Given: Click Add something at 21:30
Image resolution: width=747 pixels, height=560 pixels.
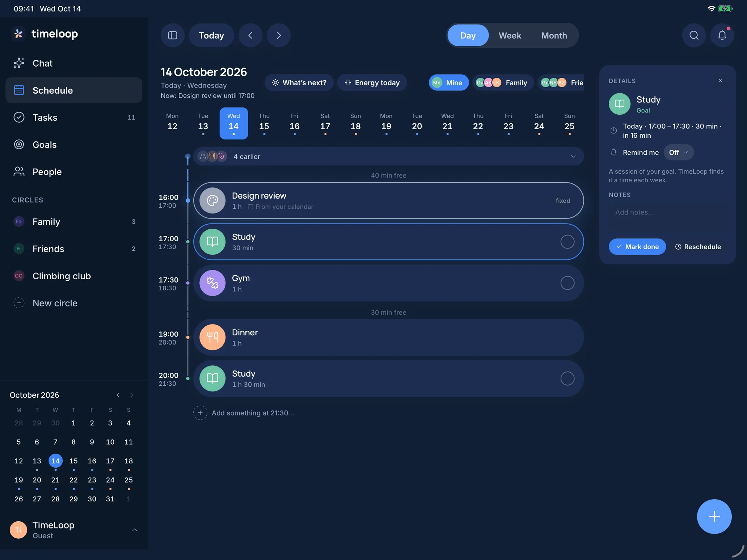Looking at the screenshot, I should pyautogui.click(x=244, y=413).
